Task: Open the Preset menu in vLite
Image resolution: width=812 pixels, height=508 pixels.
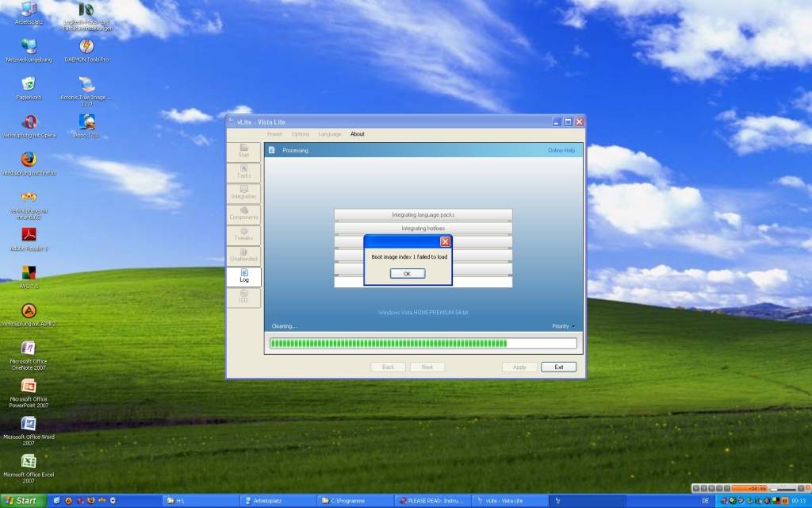Action: (274, 133)
